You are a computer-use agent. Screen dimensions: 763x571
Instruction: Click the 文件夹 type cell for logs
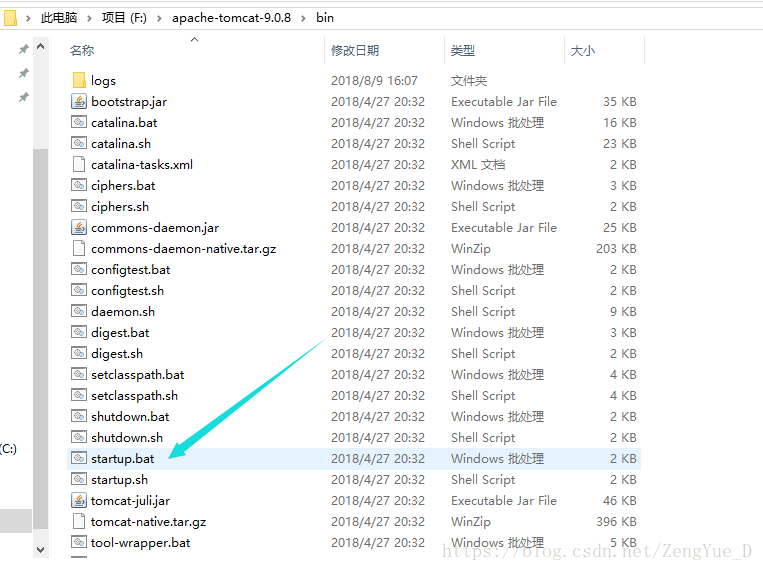pyautogui.click(x=469, y=80)
